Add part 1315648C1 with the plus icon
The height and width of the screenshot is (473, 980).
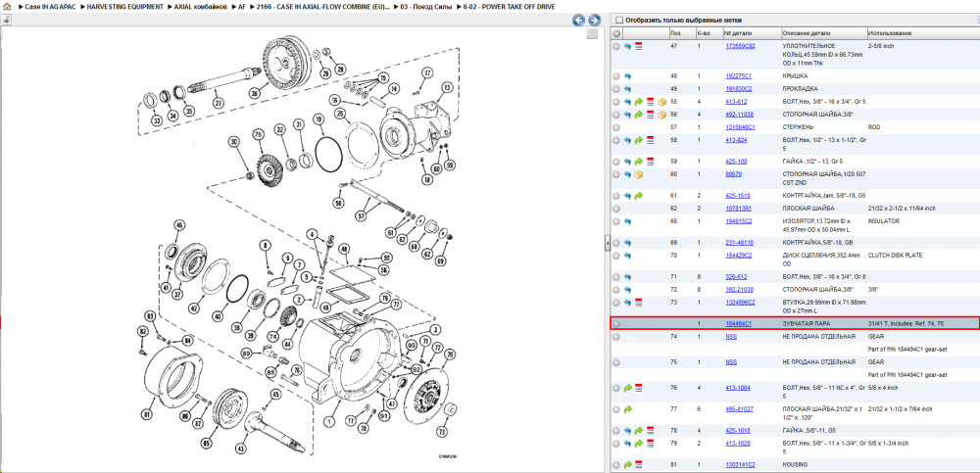click(x=616, y=127)
